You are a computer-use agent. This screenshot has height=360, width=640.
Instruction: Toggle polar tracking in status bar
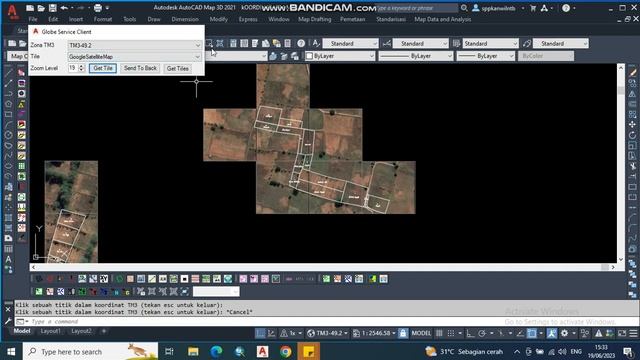click(x=482, y=333)
